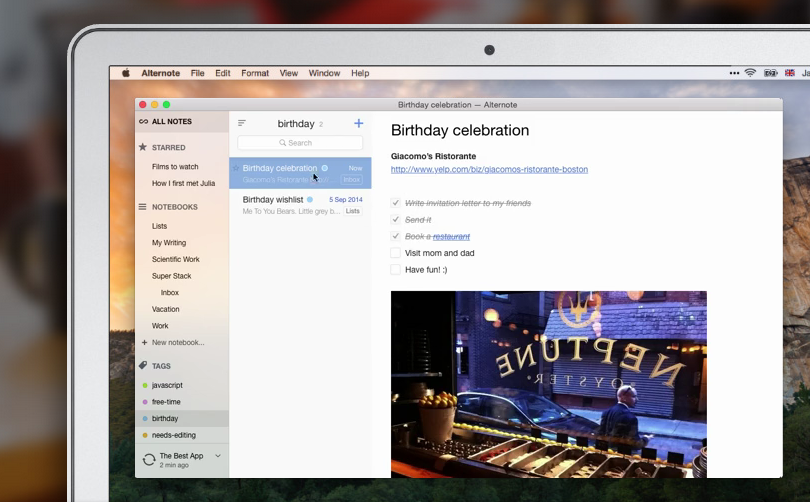The height and width of the screenshot is (502, 810).
Task: Click the plus icon to create a new note
Action: pos(359,124)
